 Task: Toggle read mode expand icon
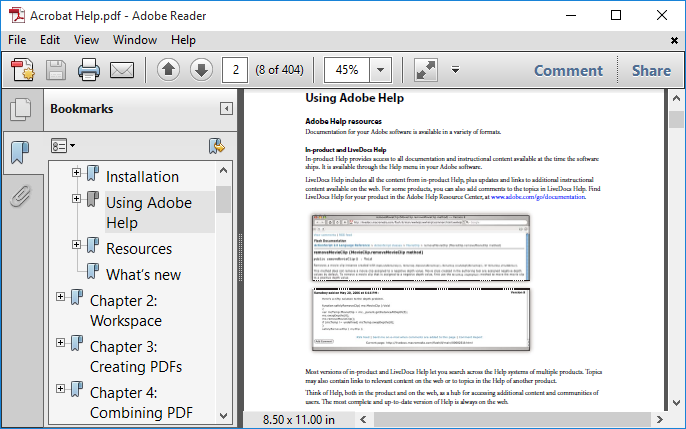click(426, 70)
